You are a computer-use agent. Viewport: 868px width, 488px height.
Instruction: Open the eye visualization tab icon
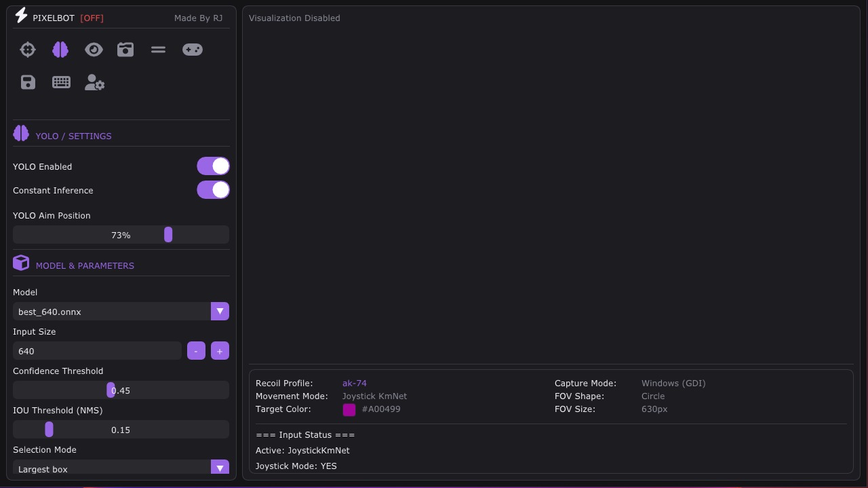coord(94,50)
